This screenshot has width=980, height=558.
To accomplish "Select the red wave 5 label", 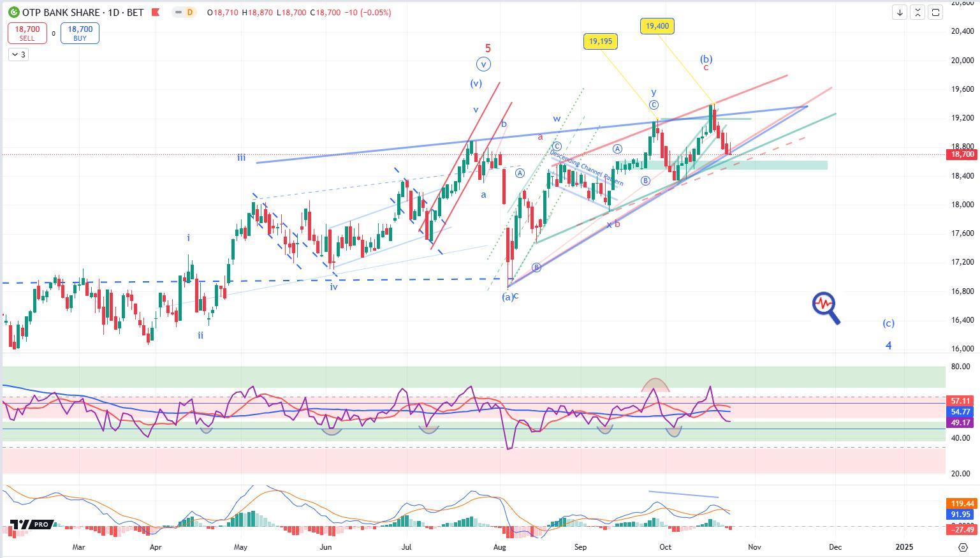I will point(488,48).
